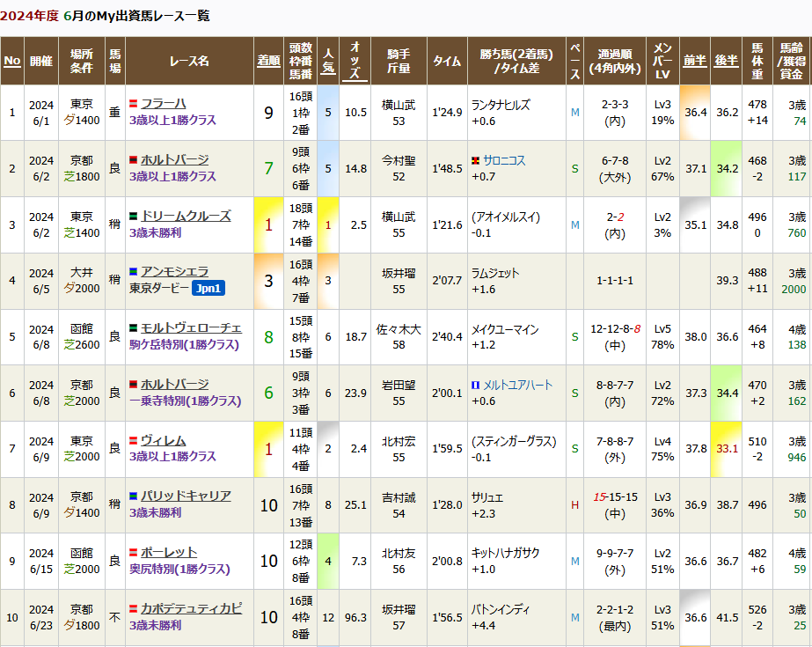Open horse ポーレット link
The height and width of the screenshot is (647, 812).
pos(169,552)
